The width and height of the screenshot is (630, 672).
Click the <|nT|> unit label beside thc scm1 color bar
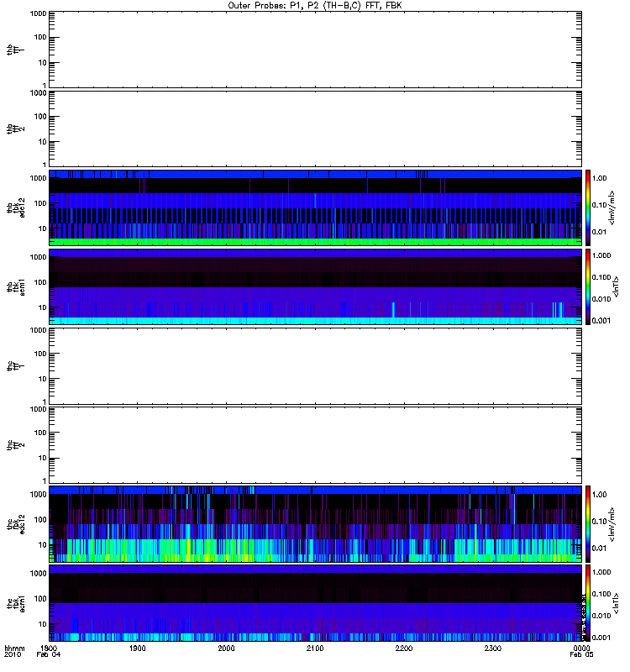616,603
